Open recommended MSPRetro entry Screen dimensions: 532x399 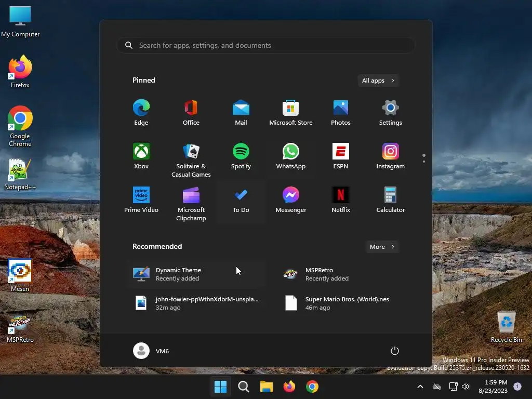345,274
